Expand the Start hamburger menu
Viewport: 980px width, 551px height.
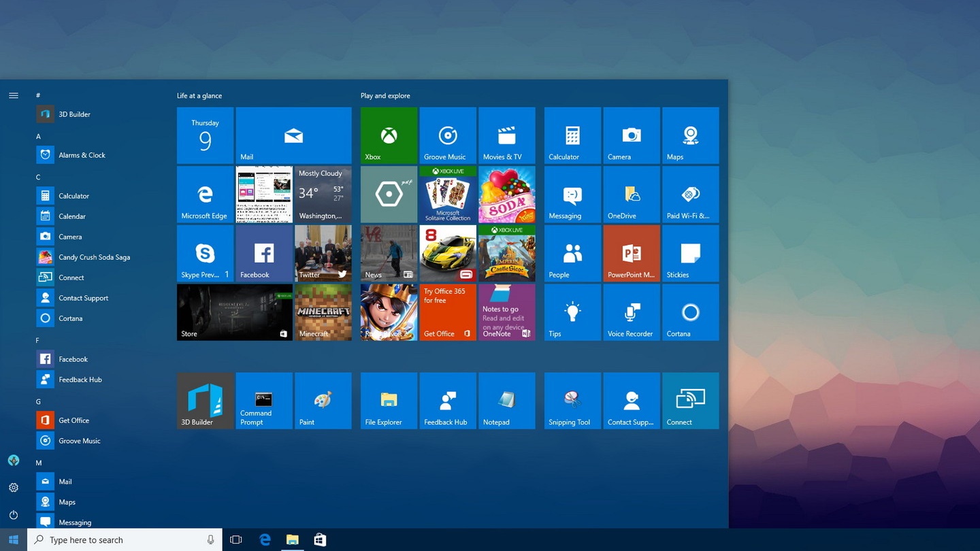tap(14, 96)
